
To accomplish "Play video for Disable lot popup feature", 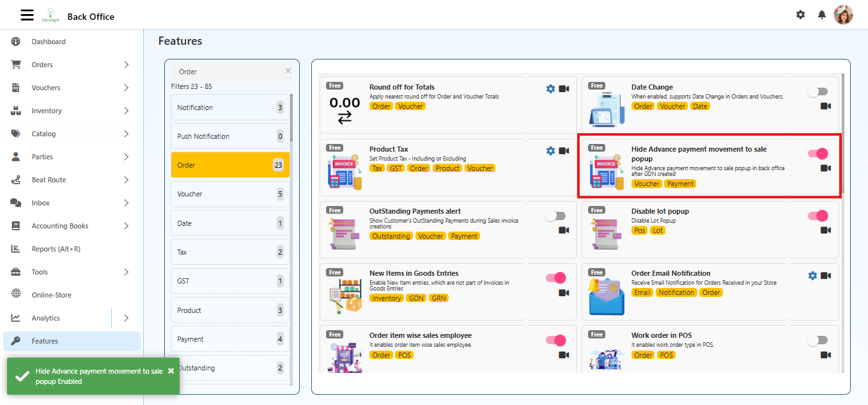I will pyautogui.click(x=826, y=230).
